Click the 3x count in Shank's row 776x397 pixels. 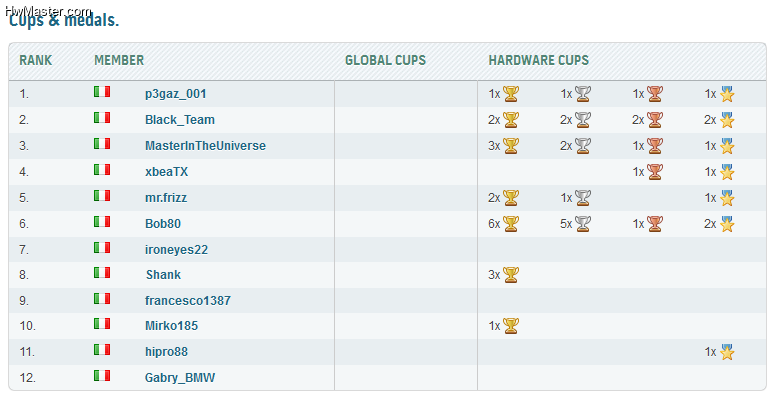494,275
